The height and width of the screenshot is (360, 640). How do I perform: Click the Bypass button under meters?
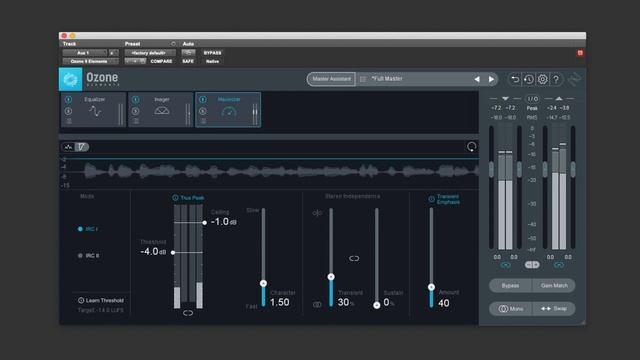[510, 286]
